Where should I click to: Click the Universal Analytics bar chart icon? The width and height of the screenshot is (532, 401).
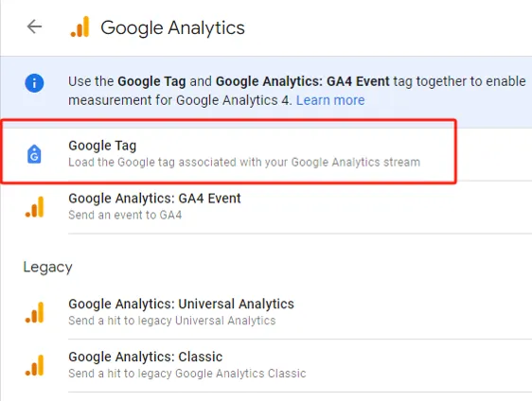pos(35,312)
